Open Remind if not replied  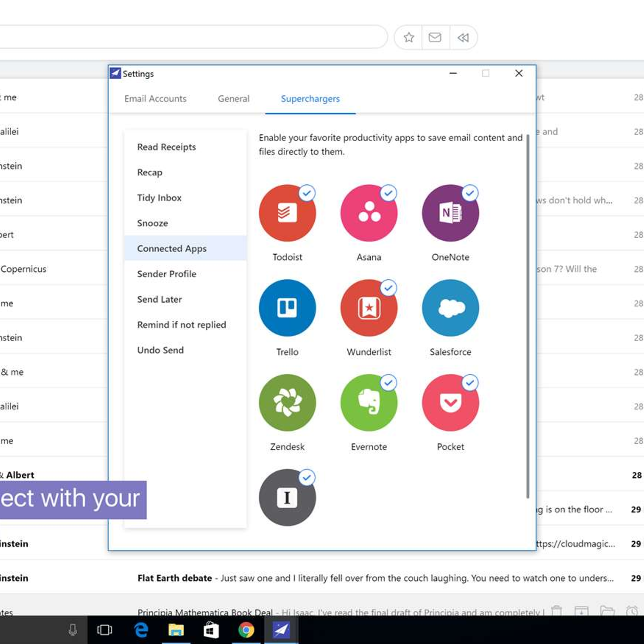(182, 324)
